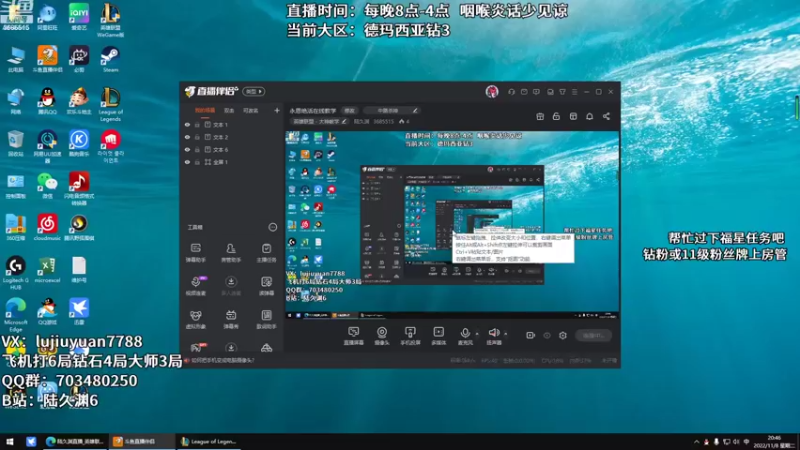The image size is (800, 450).
Task: Open the streamer avatar profile
Action: (x=492, y=92)
